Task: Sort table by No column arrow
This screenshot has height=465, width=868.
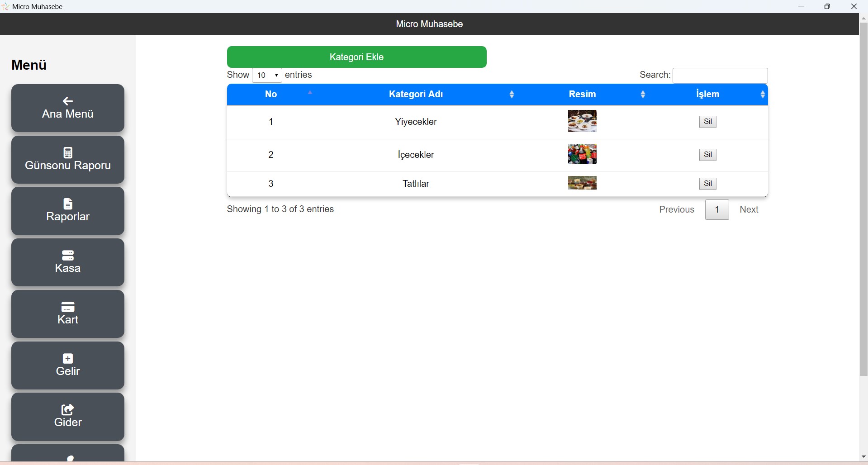Action: click(x=310, y=93)
